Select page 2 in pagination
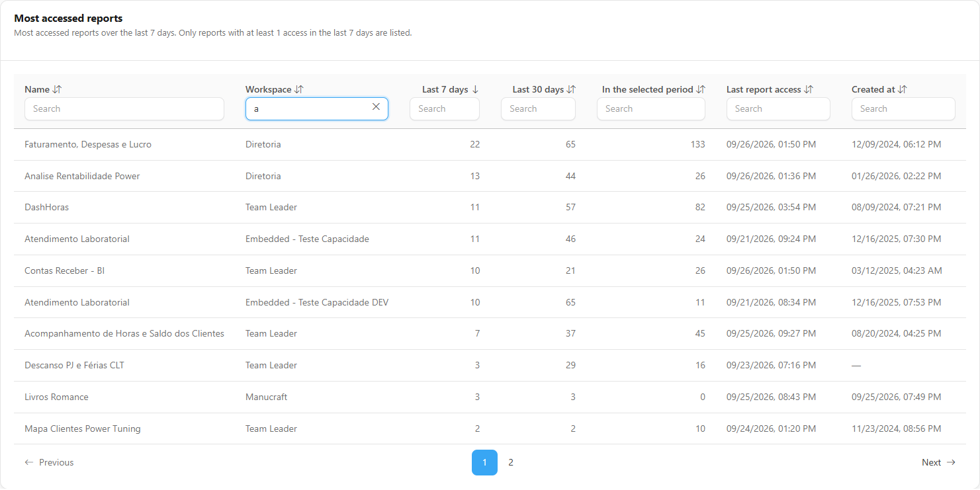980x490 pixels. point(511,463)
